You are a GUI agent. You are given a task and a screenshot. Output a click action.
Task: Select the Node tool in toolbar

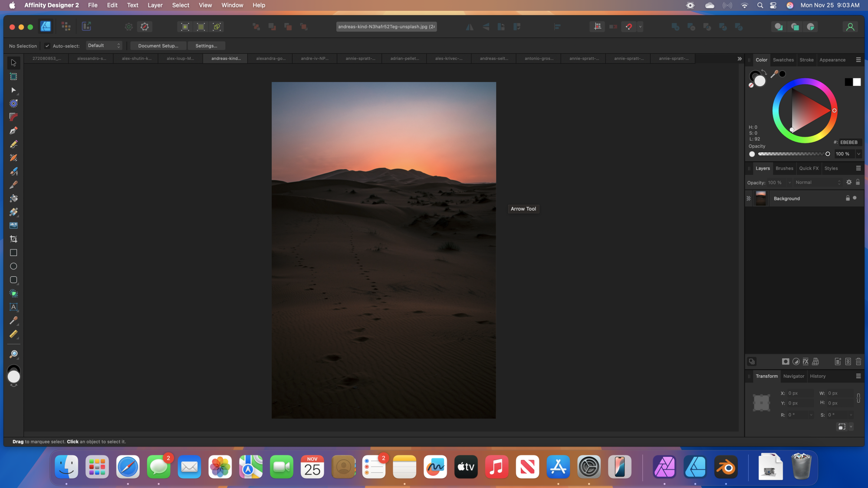[13, 90]
